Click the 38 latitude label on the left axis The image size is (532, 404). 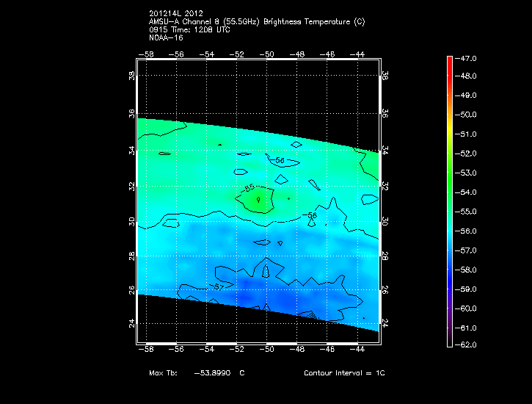(x=132, y=76)
